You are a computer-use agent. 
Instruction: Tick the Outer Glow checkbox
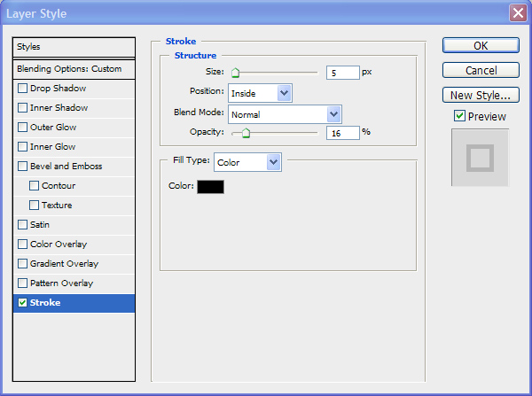(22, 128)
